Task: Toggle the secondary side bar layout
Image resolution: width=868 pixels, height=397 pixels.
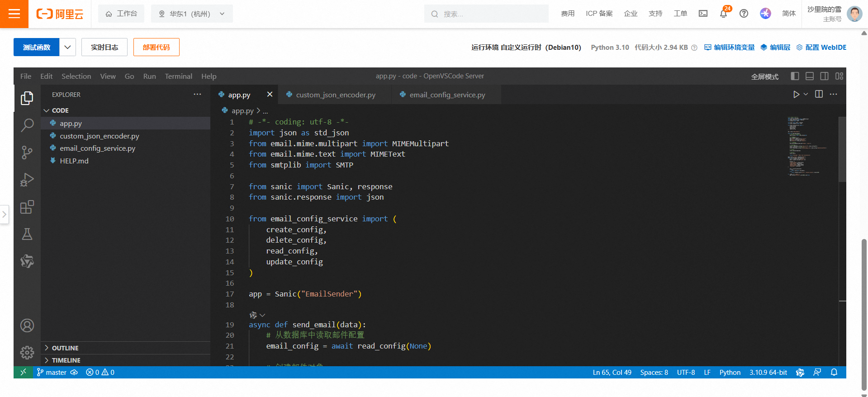Action: (x=825, y=76)
